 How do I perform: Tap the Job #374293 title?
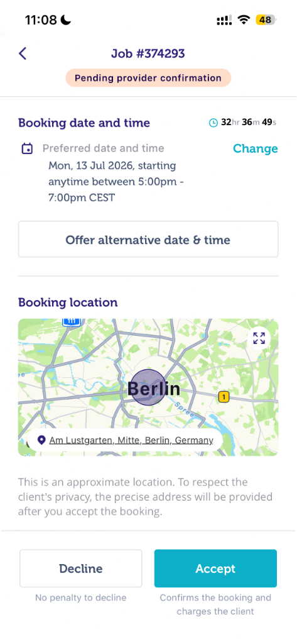pyautogui.click(x=148, y=53)
